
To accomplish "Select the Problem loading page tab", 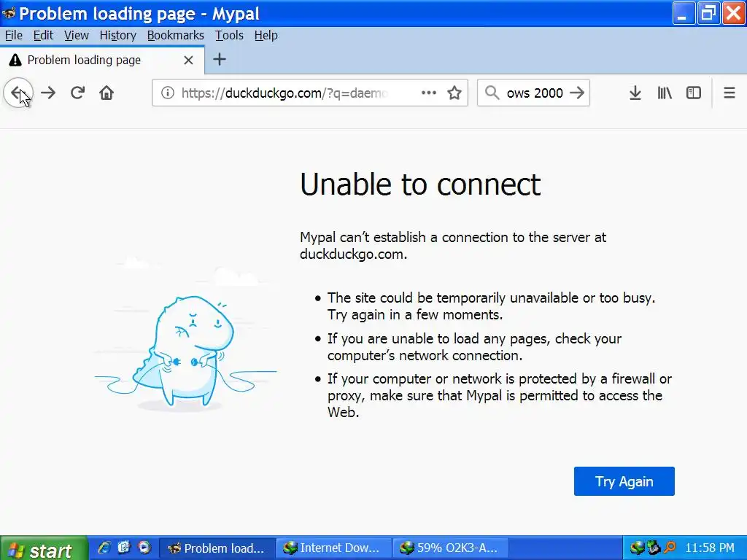I will click(x=102, y=60).
